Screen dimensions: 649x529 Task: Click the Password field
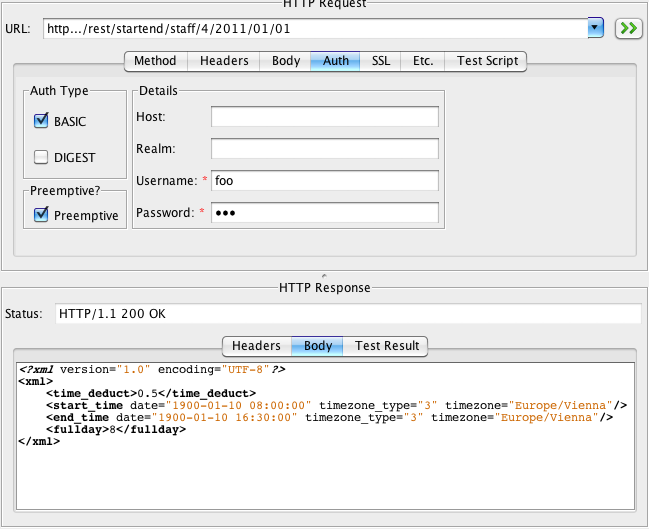pyautogui.click(x=325, y=213)
